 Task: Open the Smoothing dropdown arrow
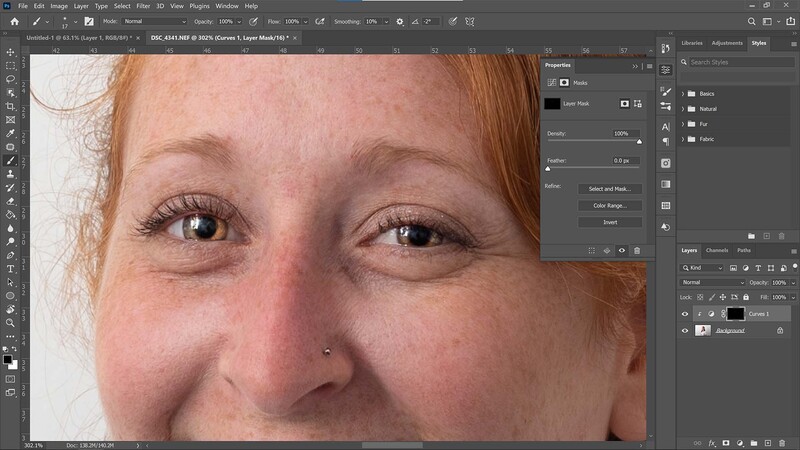click(x=386, y=21)
